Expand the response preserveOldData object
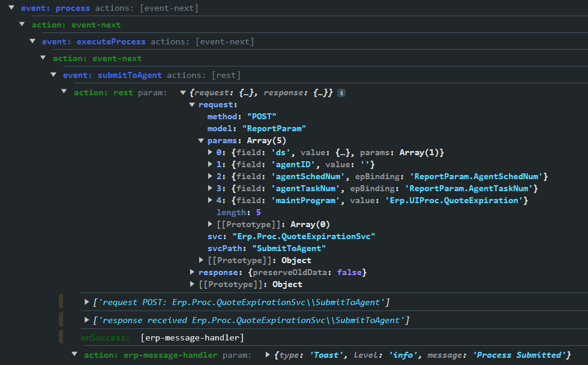The image size is (588, 365). (x=192, y=272)
